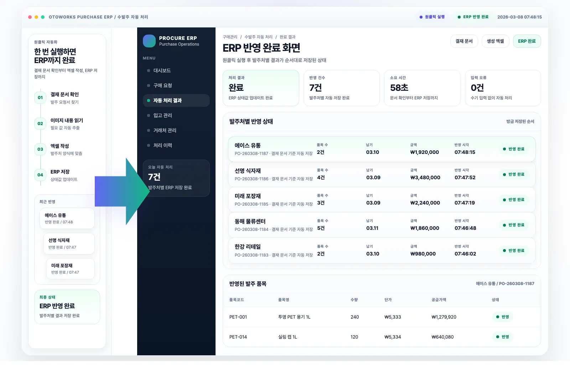The image size is (570, 392).
Task: Click the 거래처 관리 icon
Action: 148,130
